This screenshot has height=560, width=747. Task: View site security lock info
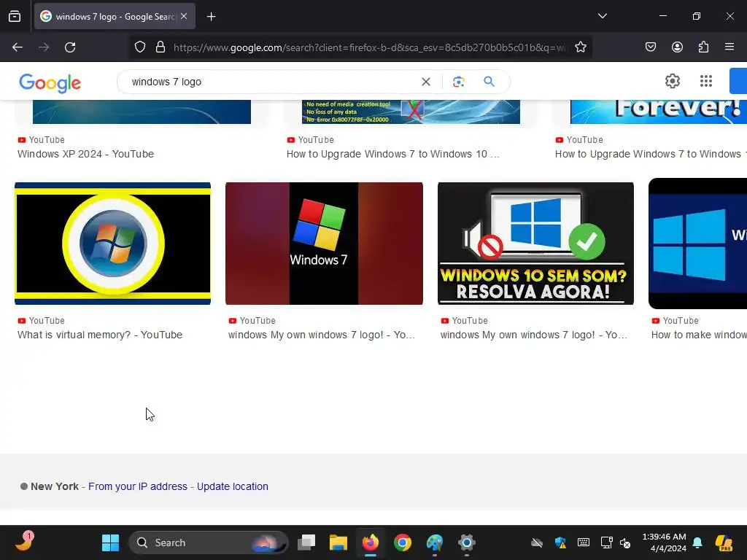160,47
